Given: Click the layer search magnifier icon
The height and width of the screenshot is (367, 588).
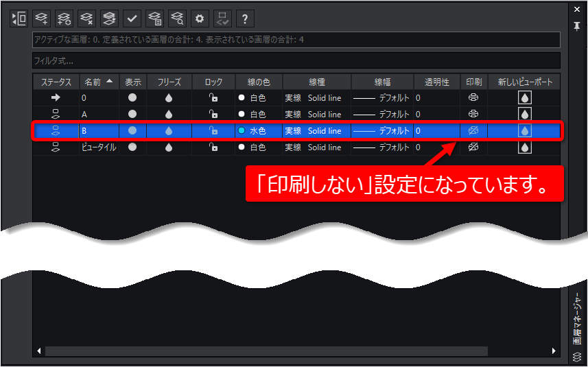Looking at the screenshot, I should click(x=177, y=19).
